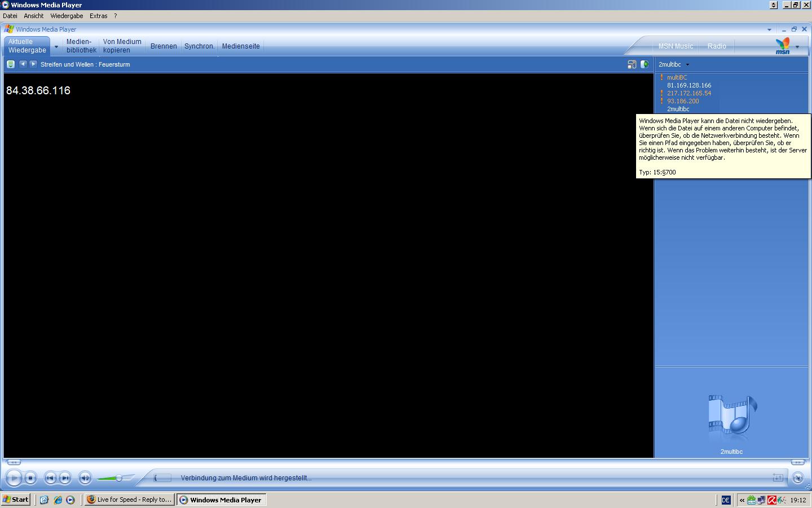Click the warning icon beside 217.172.165.54
812x508 pixels.
(x=661, y=93)
